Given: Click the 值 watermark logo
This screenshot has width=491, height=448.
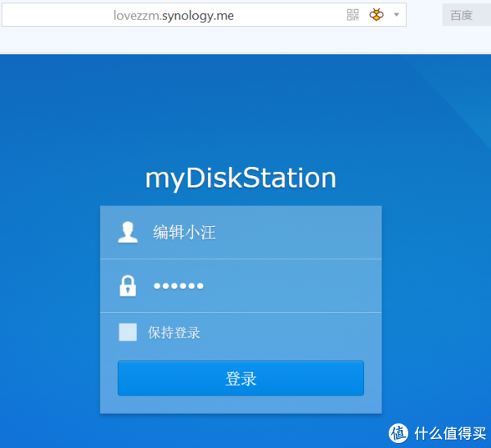Looking at the screenshot, I should coord(398,432).
